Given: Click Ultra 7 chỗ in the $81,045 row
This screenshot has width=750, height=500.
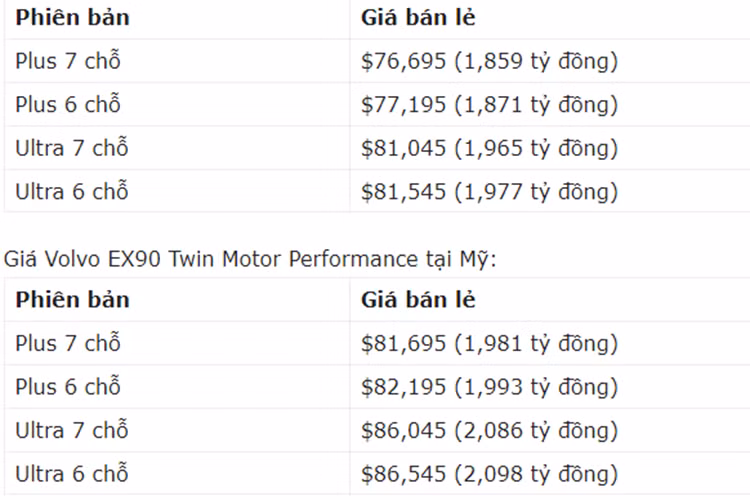Looking at the screenshot, I should pyautogui.click(x=72, y=149).
